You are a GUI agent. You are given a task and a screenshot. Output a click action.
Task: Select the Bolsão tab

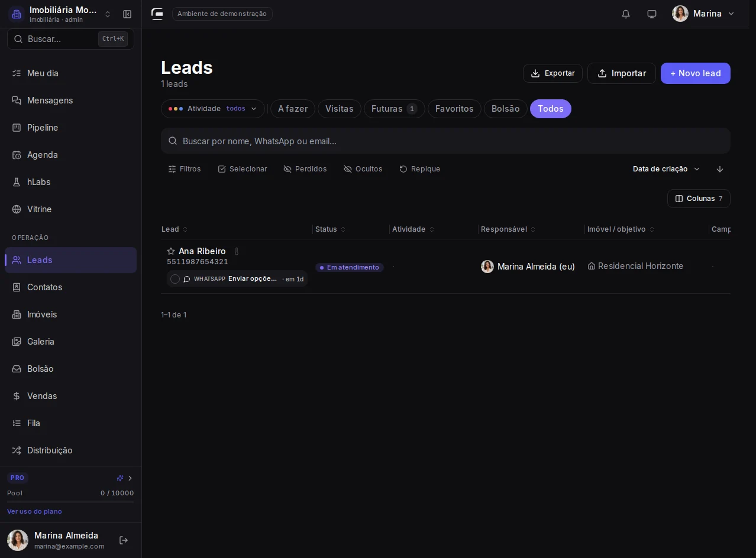pyautogui.click(x=506, y=109)
